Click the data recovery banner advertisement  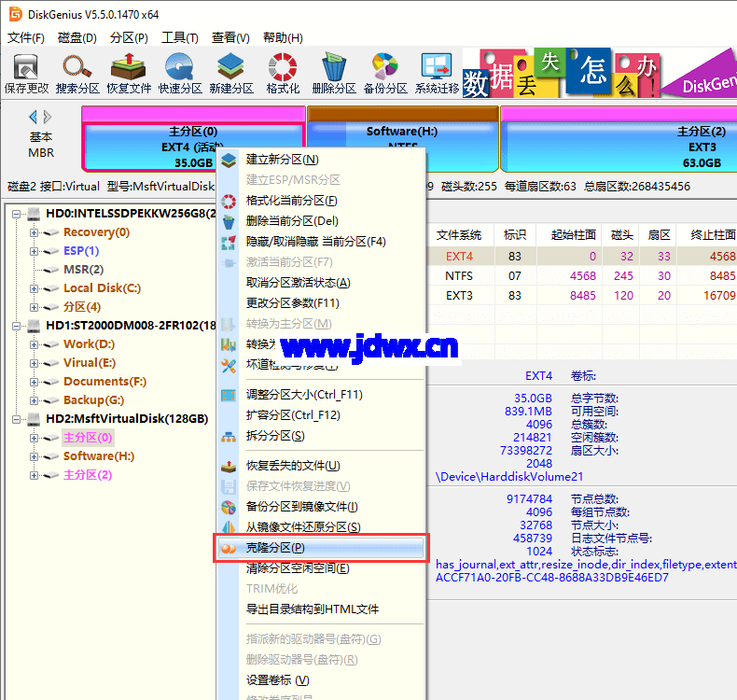(x=599, y=73)
